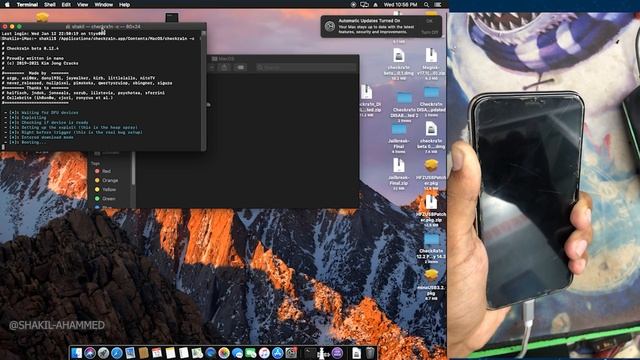Screen dimensions: 640x360
Task: Click the Finder window search field
Action: [x=306, y=67]
